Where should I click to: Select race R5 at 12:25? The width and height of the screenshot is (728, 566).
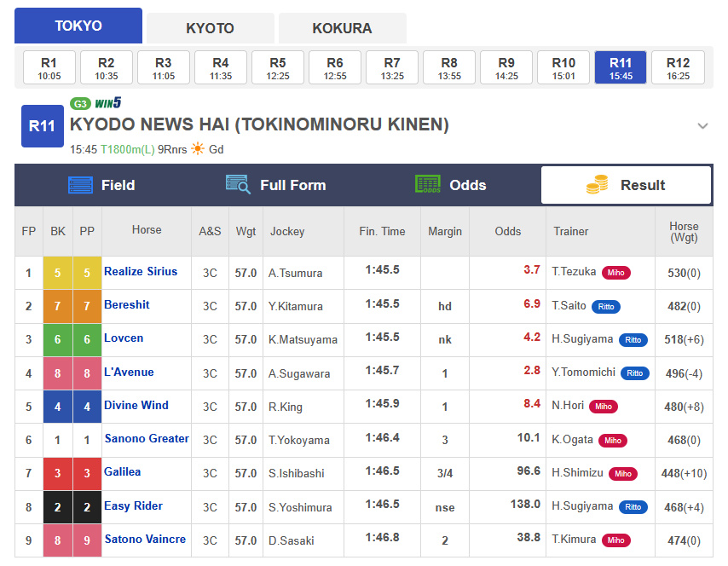[278, 68]
